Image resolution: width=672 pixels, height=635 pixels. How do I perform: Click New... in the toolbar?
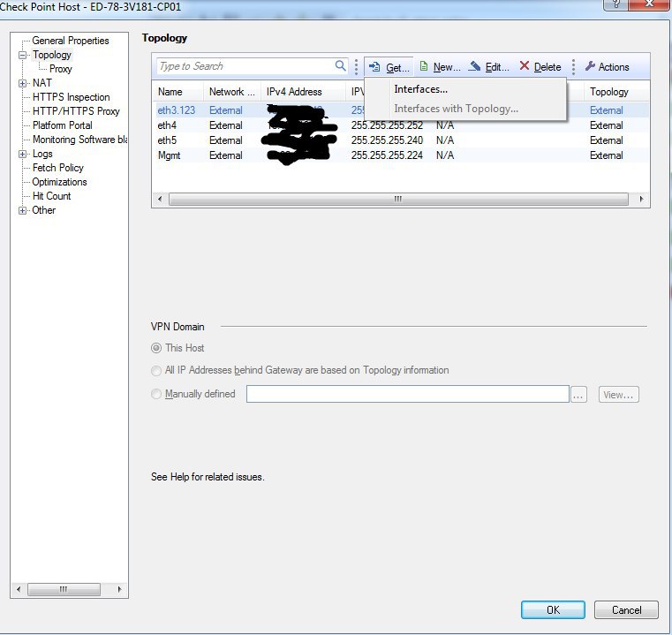[440, 67]
